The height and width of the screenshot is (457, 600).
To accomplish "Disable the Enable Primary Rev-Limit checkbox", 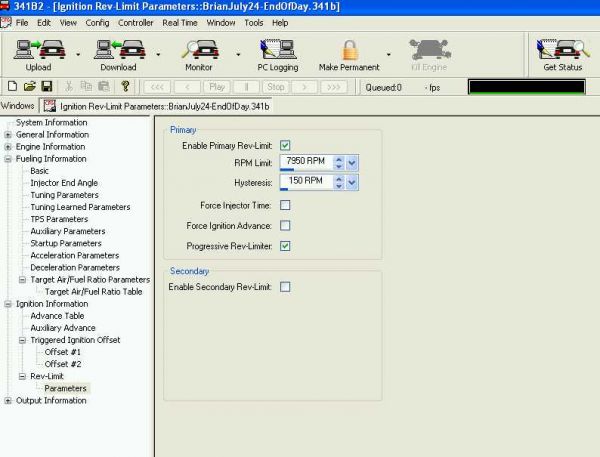I will point(285,146).
